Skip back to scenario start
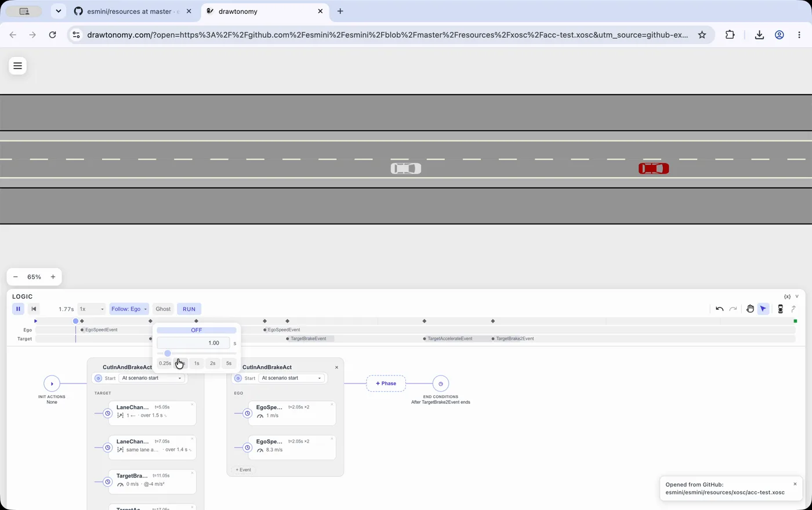The height and width of the screenshot is (510, 812). point(34,309)
